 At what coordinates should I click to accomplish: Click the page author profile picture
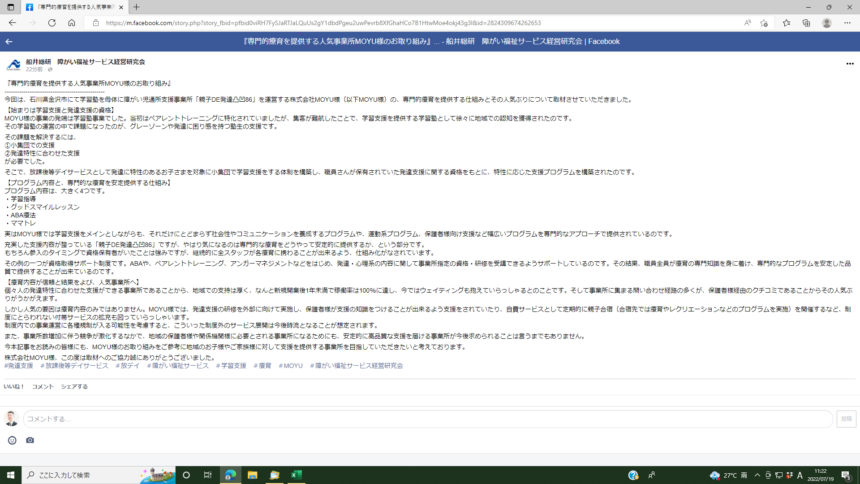pyautogui.click(x=13, y=65)
